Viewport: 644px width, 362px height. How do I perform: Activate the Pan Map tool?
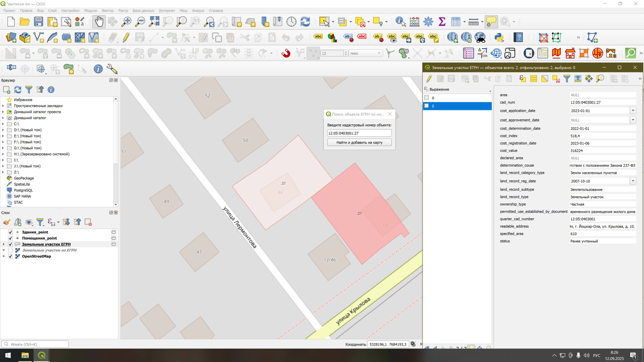click(99, 21)
